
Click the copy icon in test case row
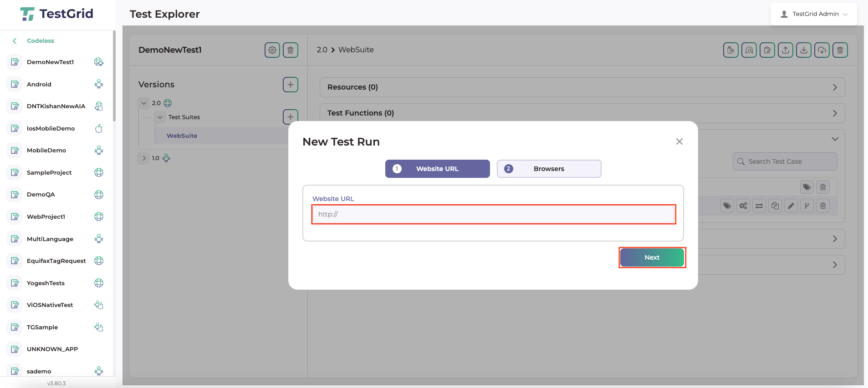(x=775, y=206)
